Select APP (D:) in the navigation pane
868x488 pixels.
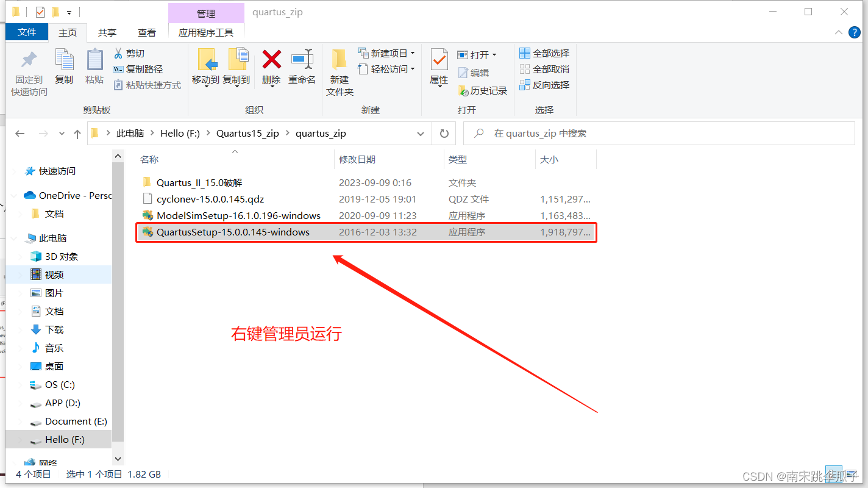pyautogui.click(x=63, y=403)
